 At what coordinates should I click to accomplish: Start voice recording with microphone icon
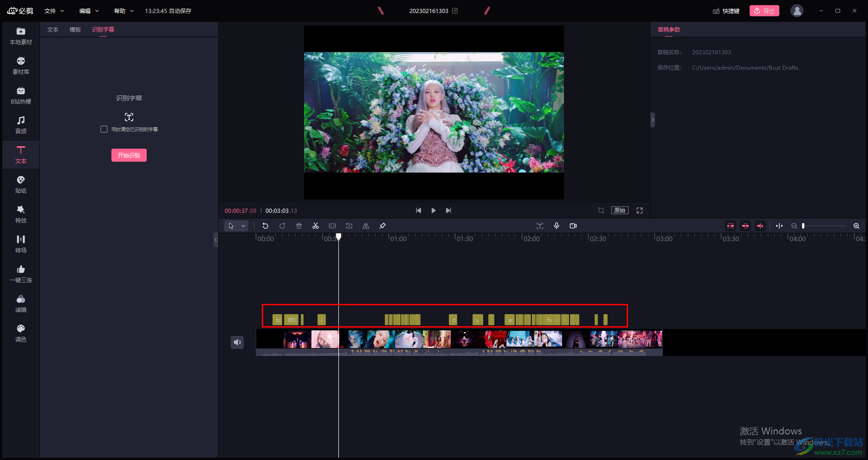(557, 226)
